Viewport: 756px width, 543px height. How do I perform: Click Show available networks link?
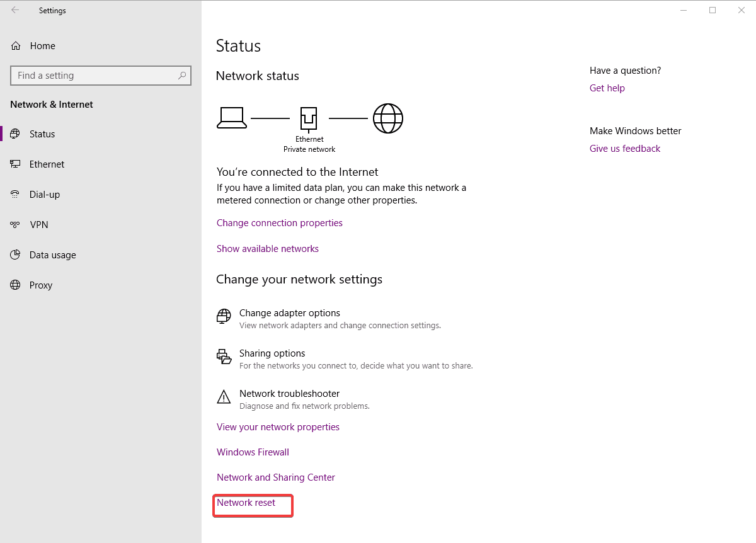[268, 249]
